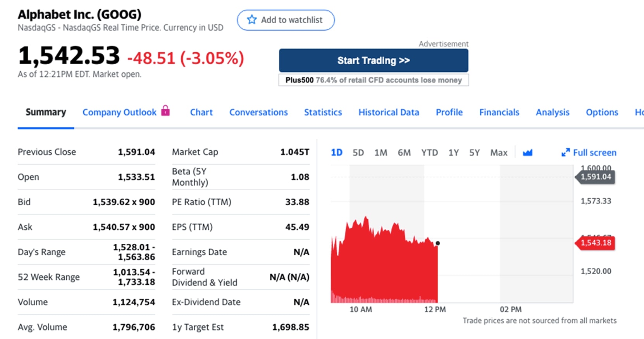Select the 1D chart range
The width and height of the screenshot is (644, 339).
[336, 153]
